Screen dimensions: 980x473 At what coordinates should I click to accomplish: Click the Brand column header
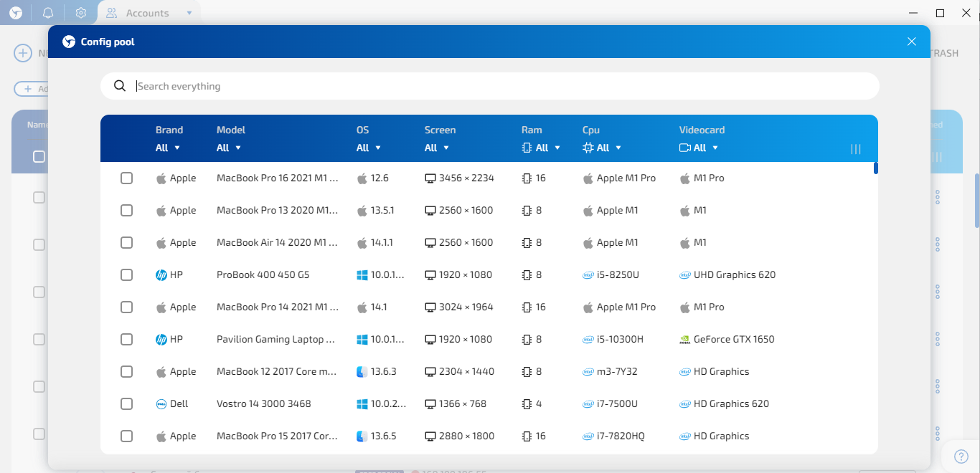pyautogui.click(x=169, y=130)
